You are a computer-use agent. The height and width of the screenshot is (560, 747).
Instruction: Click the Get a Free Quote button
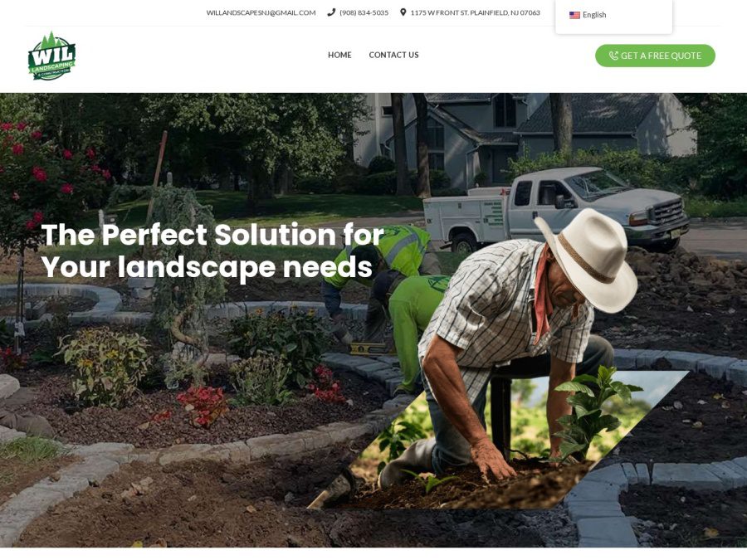tap(655, 56)
